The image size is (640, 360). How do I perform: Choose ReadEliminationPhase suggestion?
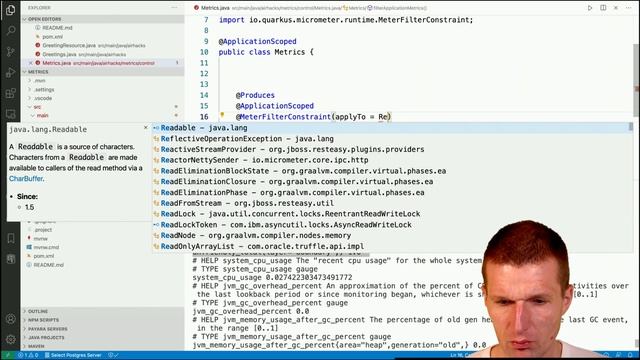392,193
